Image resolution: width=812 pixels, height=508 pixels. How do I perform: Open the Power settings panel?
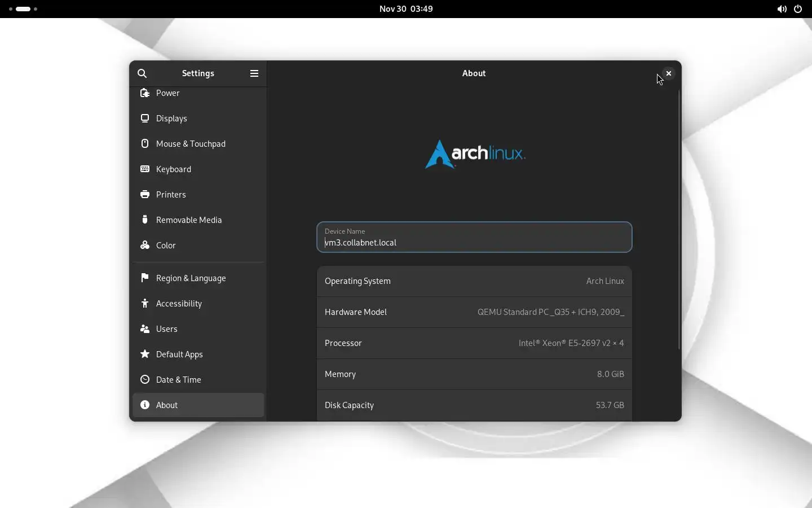[198, 93]
